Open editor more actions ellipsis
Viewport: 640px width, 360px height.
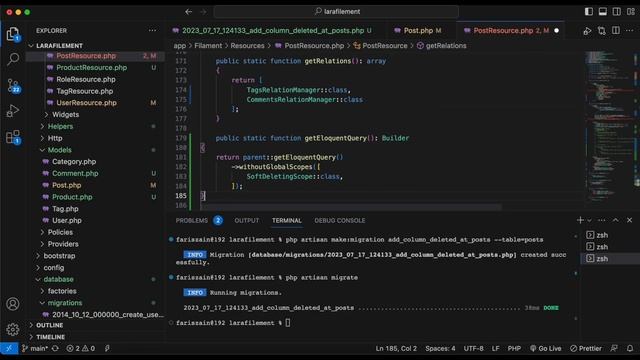[x=629, y=31]
